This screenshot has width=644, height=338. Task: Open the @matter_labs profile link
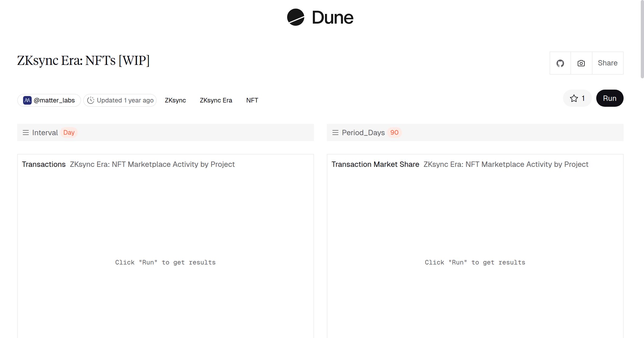pos(54,100)
